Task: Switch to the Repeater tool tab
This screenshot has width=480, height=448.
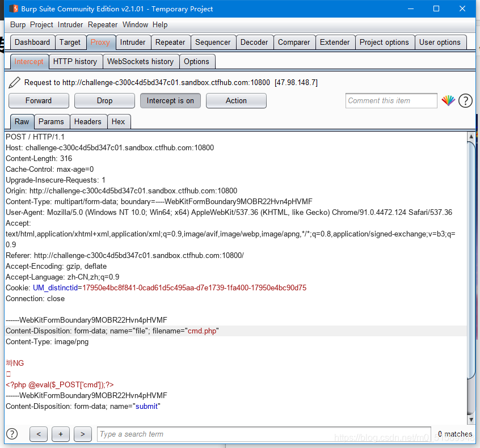Action: coord(170,42)
